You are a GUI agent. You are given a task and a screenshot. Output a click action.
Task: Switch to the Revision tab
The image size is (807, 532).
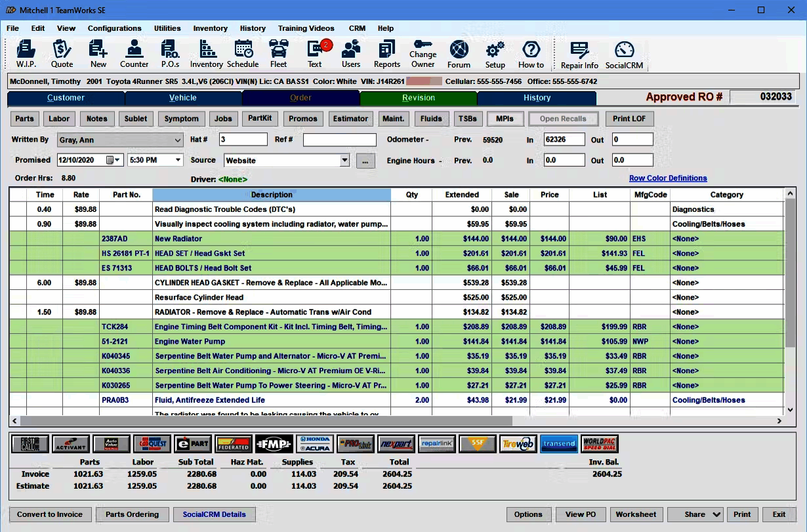[x=419, y=98]
